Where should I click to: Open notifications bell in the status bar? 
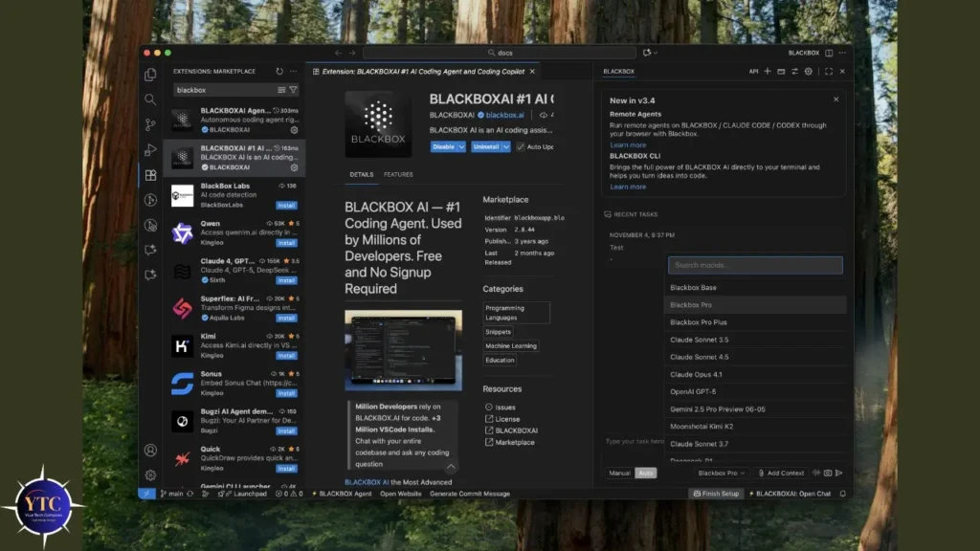coord(842,494)
